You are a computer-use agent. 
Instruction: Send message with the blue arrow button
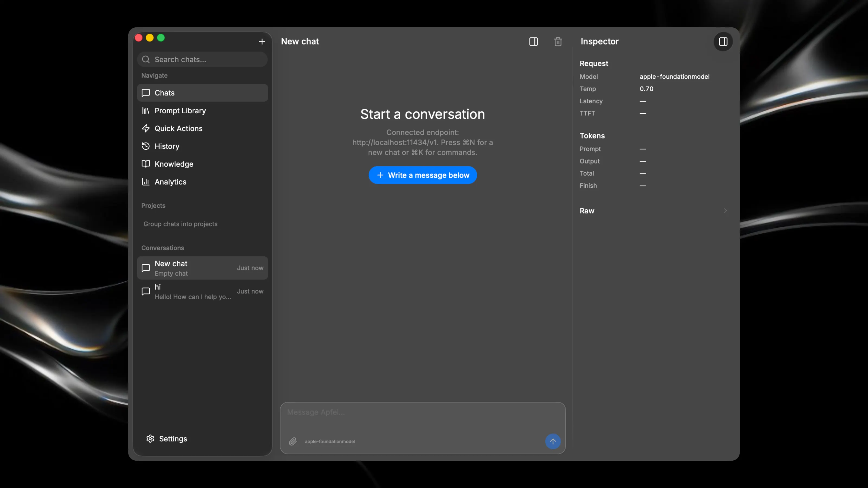tap(553, 441)
